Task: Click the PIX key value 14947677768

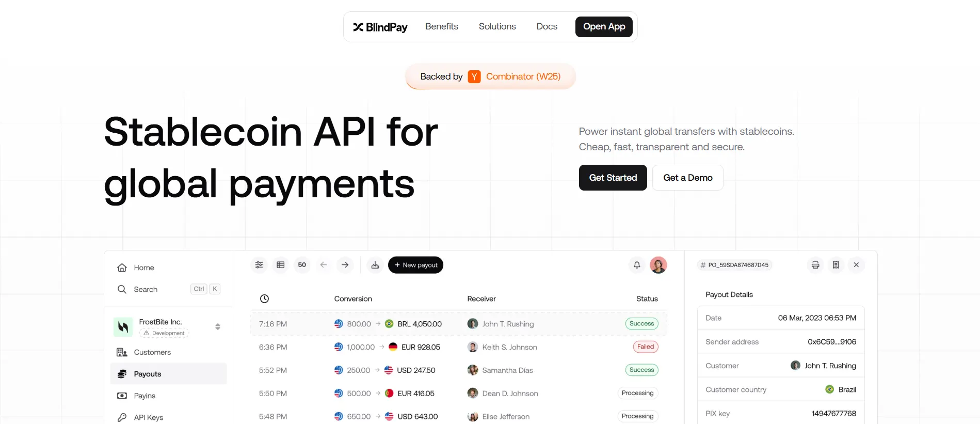Action: coord(834,414)
